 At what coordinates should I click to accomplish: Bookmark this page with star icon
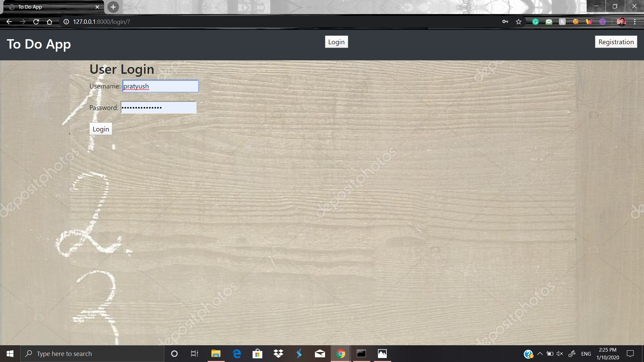(x=519, y=22)
